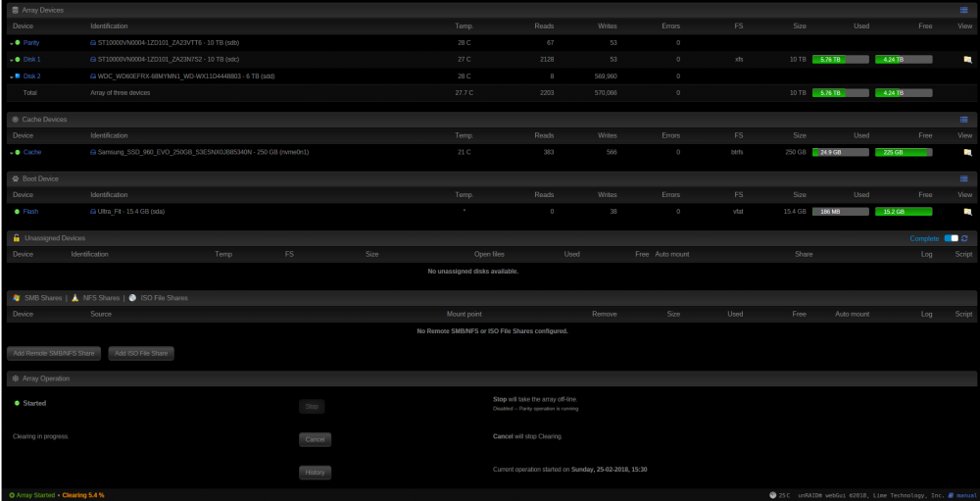Image resolution: width=980 pixels, height=501 pixels.
Task: Toggle Cache Devices section display icon
Action: click(963, 119)
